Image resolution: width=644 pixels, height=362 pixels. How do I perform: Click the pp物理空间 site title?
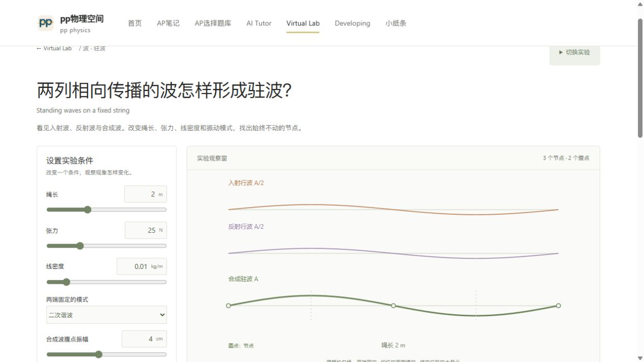click(82, 19)
